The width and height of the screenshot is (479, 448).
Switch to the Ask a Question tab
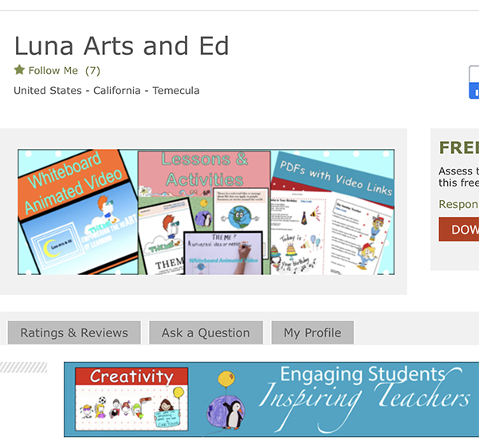click(x=206, y=333)
